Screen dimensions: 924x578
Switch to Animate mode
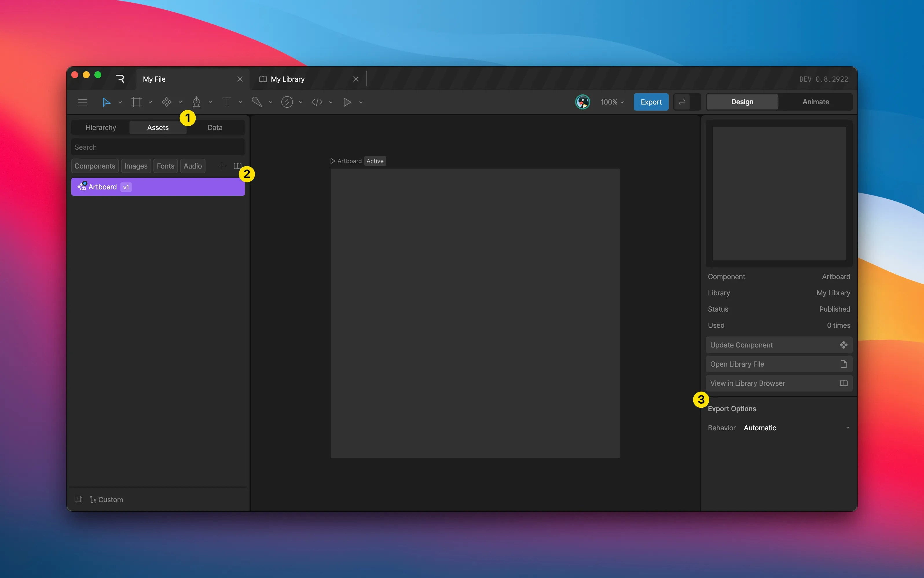tap(815, 102)
